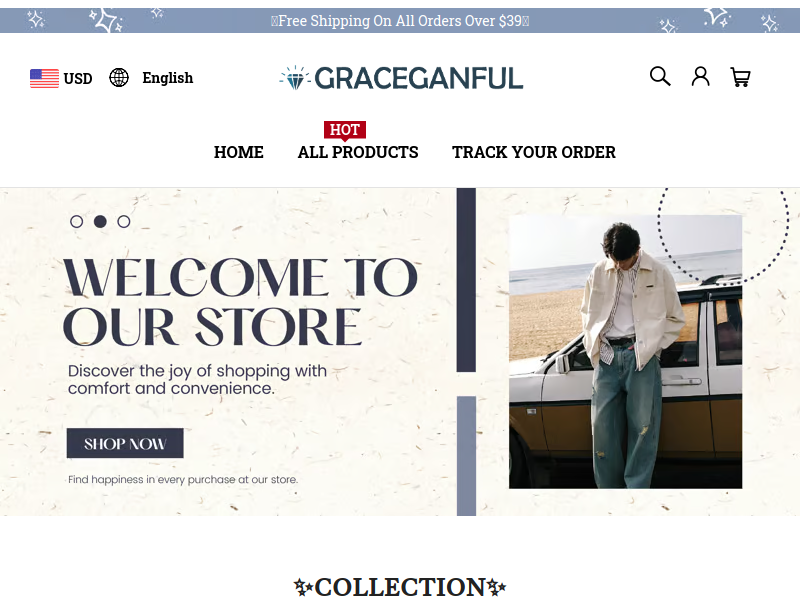Click the US flag currency icon
Image resolution: width=800 pixels, height=600 pixels.
point(44,78)
